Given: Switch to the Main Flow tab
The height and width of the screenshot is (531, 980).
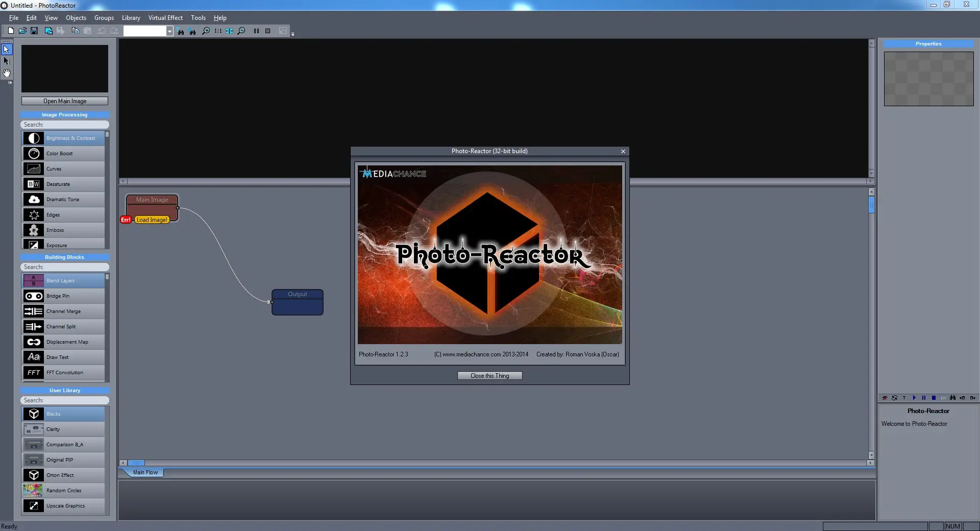Looking at the screenshot, I should [145, 473].
